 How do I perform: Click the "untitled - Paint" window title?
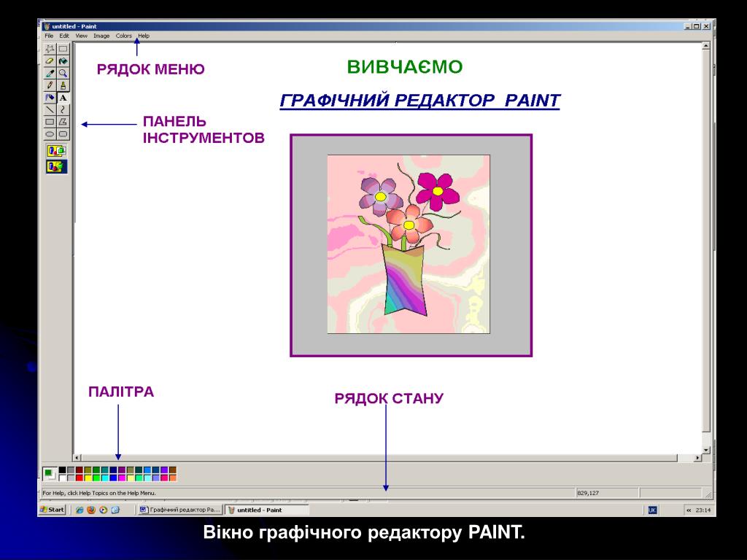(x=74, y=27)
